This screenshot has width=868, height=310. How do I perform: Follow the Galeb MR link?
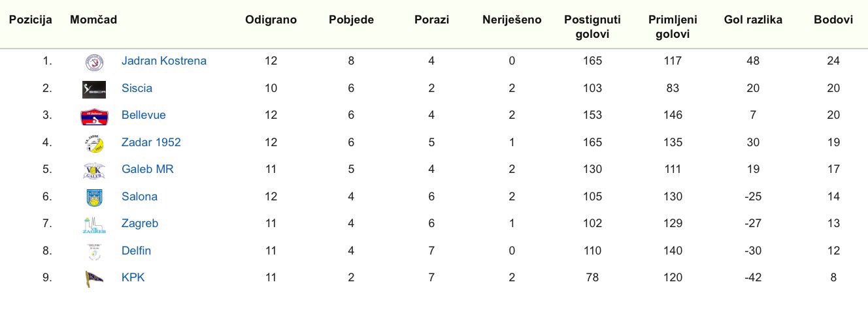pos(147,170)
